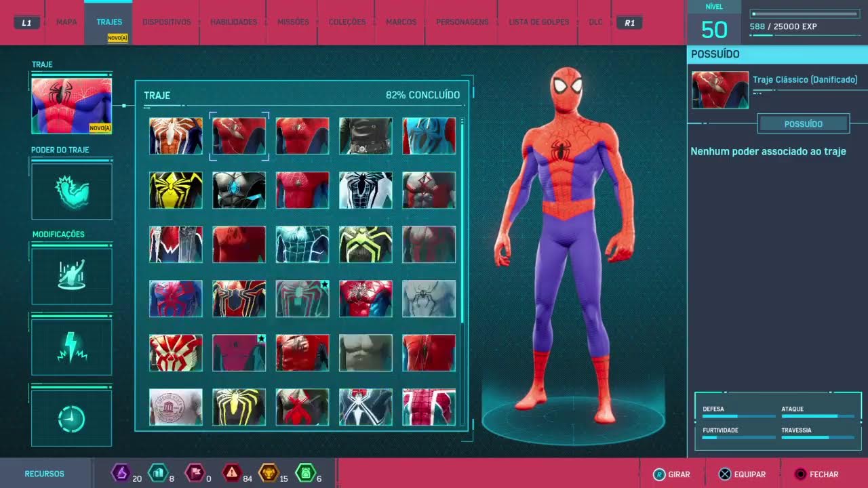Select the black suit with large white spider, bottom row
Viewport: 868px width, 488px height.
tap(366, 407)
